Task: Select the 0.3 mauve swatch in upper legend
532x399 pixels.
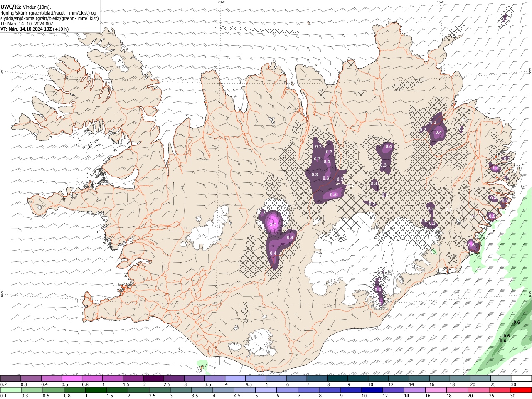Action: click(x=31, y=379)
